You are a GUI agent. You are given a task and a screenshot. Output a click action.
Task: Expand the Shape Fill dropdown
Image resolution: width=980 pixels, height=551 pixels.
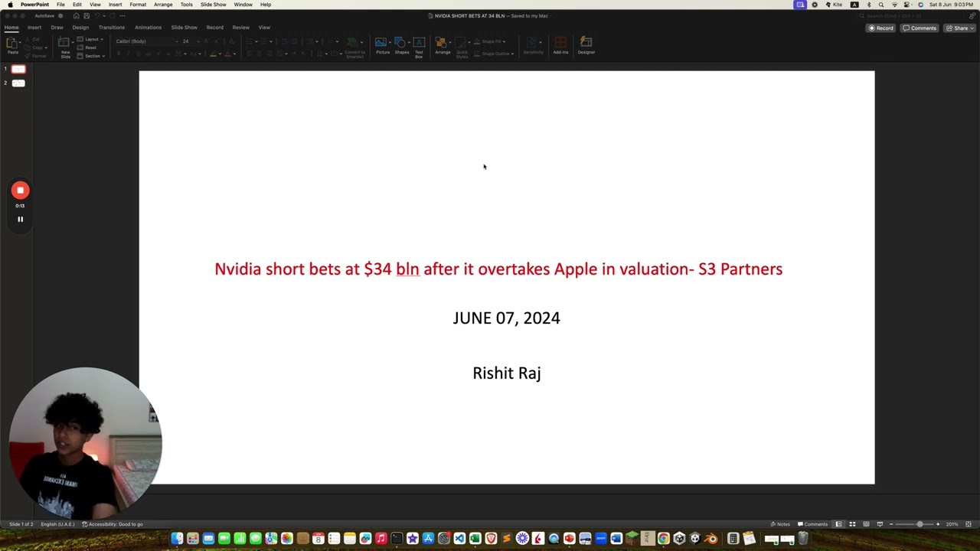[489, 41]
